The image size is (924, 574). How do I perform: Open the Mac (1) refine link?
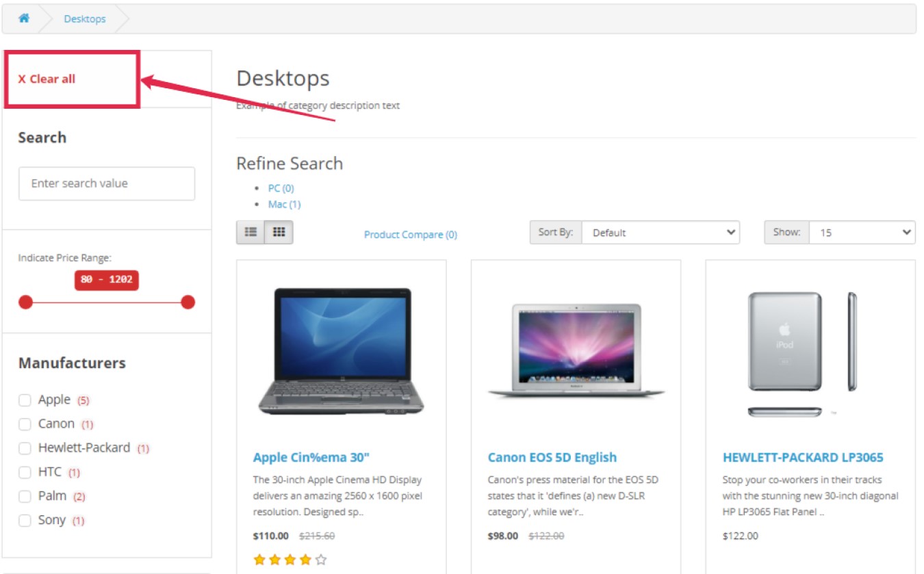pyautogui.click(x=284, y=204)
